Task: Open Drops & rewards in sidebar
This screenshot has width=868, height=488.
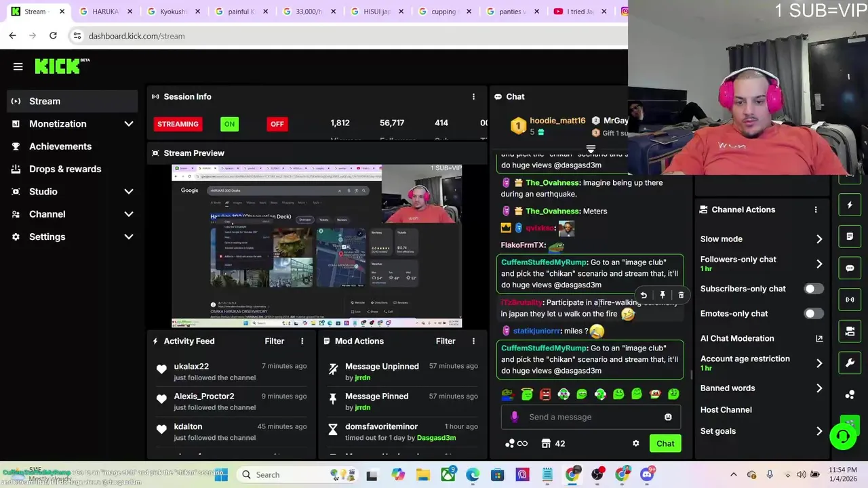Action: point(73,169)
